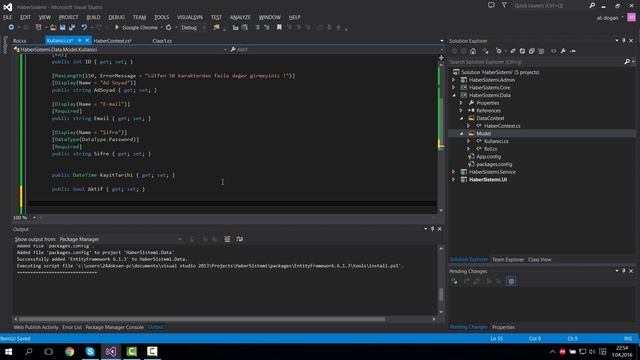Screen dimensions: 640x360
Task: Open the PROJECT menu
Action: [68, 17]
